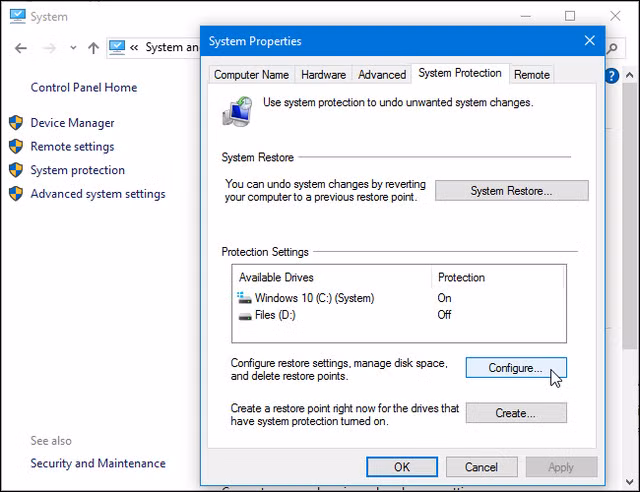Click shield icon beside Advanced system settings
This screenshot has width=640, height=492.
click(x=16, y=194)
